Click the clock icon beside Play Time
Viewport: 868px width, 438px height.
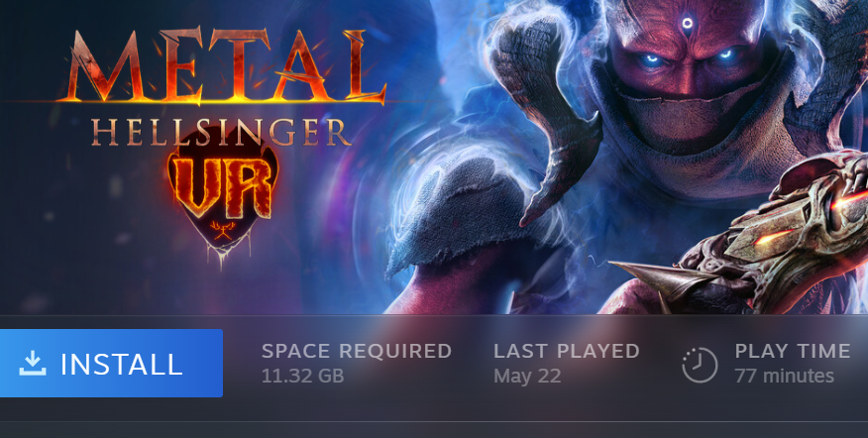pos(700,365)
